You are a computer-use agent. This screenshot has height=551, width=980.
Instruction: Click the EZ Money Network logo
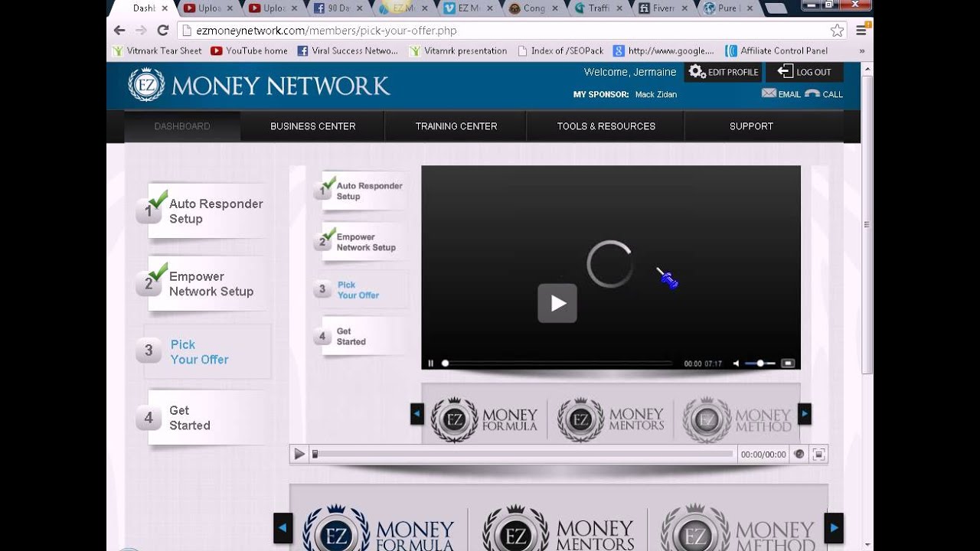[259, 85]
